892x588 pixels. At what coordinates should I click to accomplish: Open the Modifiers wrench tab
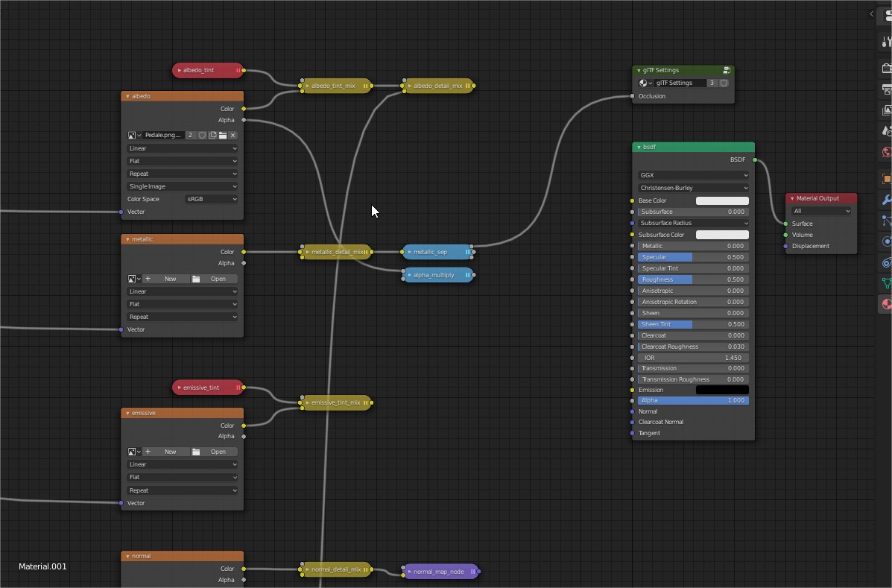click(x=886, y=200)
